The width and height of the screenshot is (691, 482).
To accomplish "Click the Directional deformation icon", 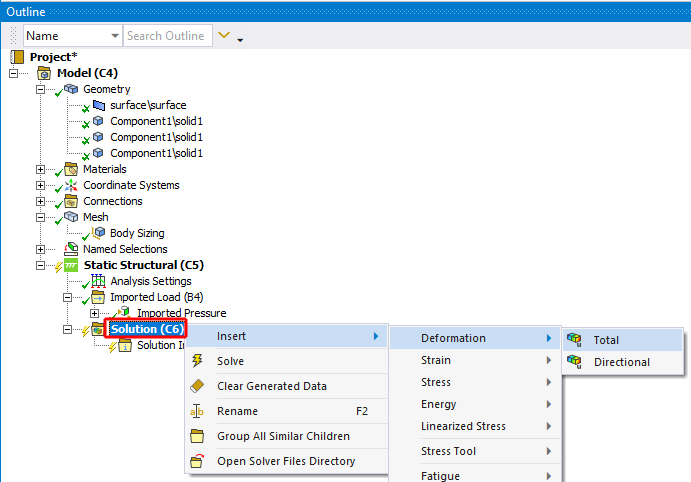I will [574, 361].
